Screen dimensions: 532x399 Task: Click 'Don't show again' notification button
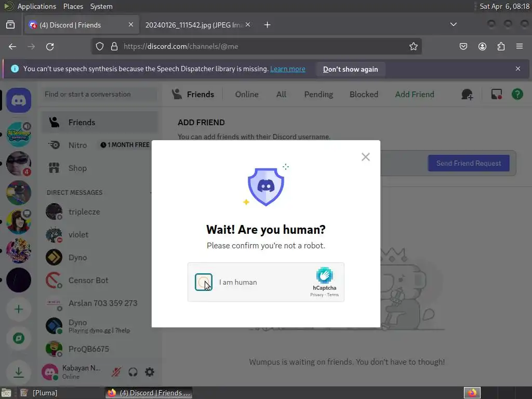(x=351, y=69)
